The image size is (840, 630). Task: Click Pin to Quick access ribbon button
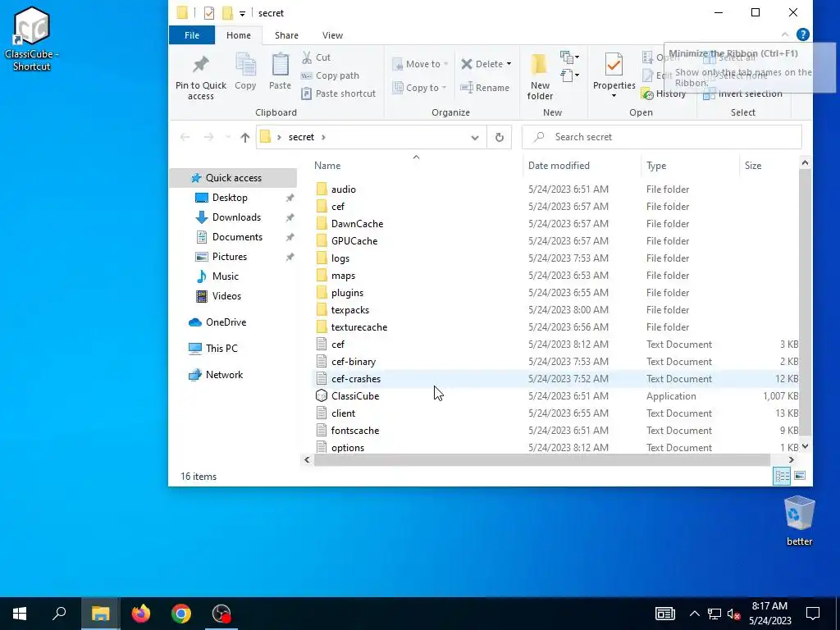click(x=201, y=78)
